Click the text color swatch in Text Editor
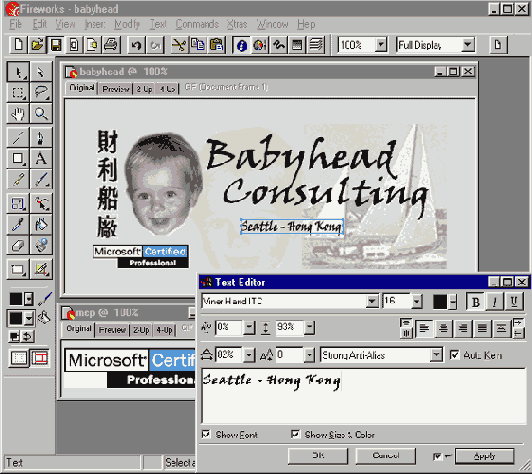Screen dimensions: 532x474 [440, 301]
